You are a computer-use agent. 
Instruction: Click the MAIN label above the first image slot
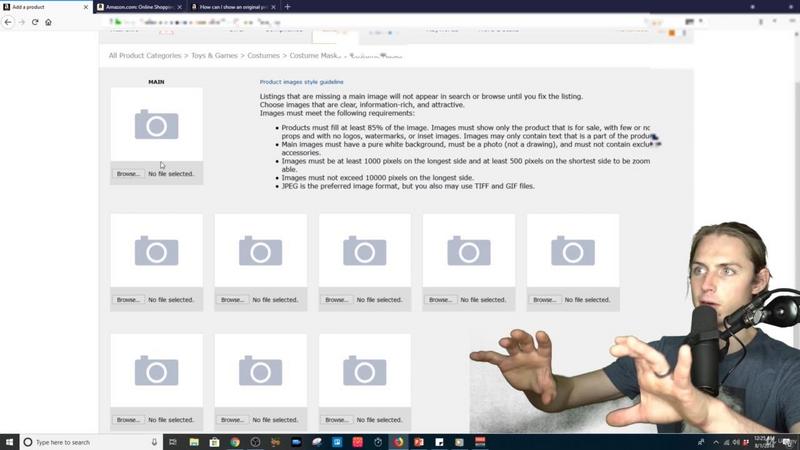tap(156, 82)
